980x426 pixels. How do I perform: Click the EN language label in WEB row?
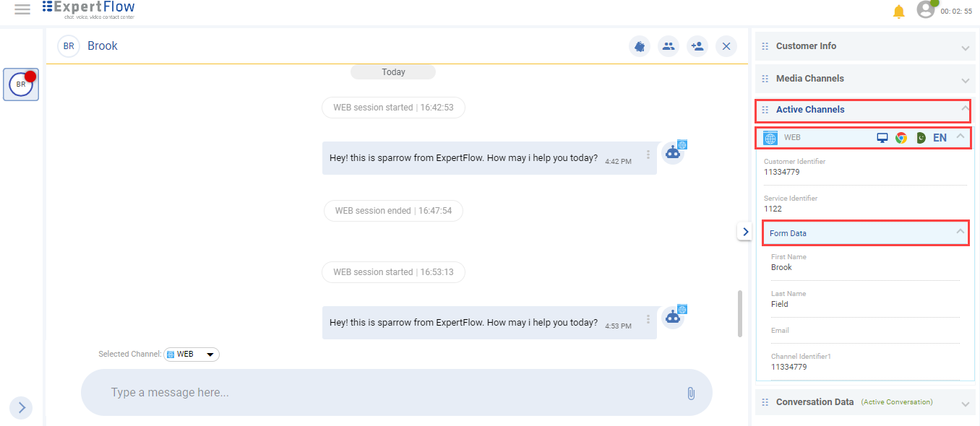tap(940, 137)
